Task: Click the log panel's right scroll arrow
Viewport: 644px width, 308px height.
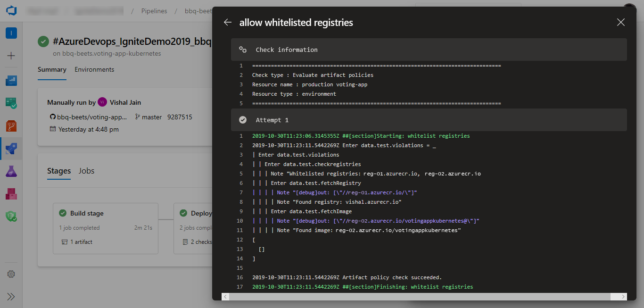Action: tap(623, 296)
